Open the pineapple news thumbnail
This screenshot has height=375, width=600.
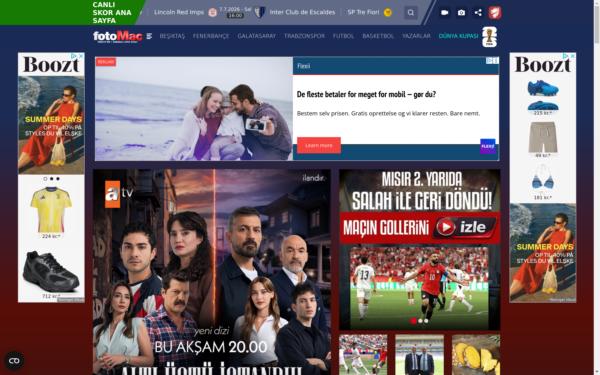click(x=476, y=355)
